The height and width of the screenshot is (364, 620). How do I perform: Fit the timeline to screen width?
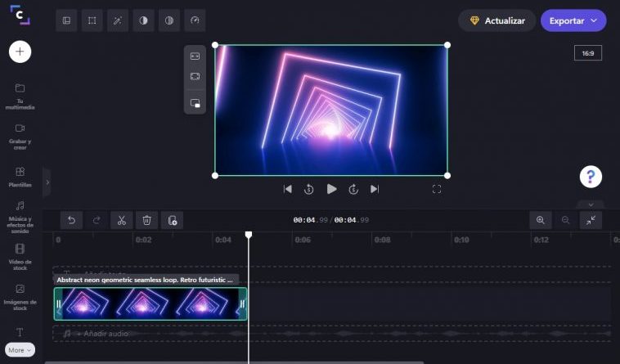591,220
